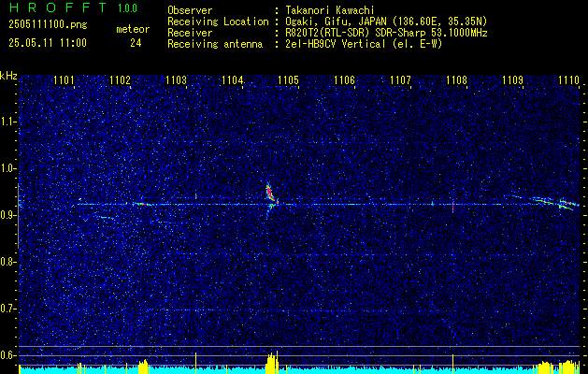Click time axis label 1104
Viewport: 588px width, 374px height.
click(232, 79)
